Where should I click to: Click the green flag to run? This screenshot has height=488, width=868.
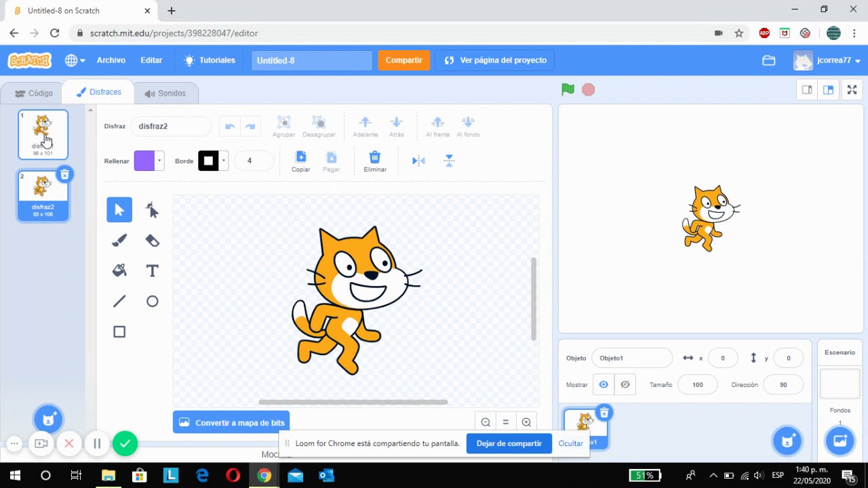(x=568, y=89)
